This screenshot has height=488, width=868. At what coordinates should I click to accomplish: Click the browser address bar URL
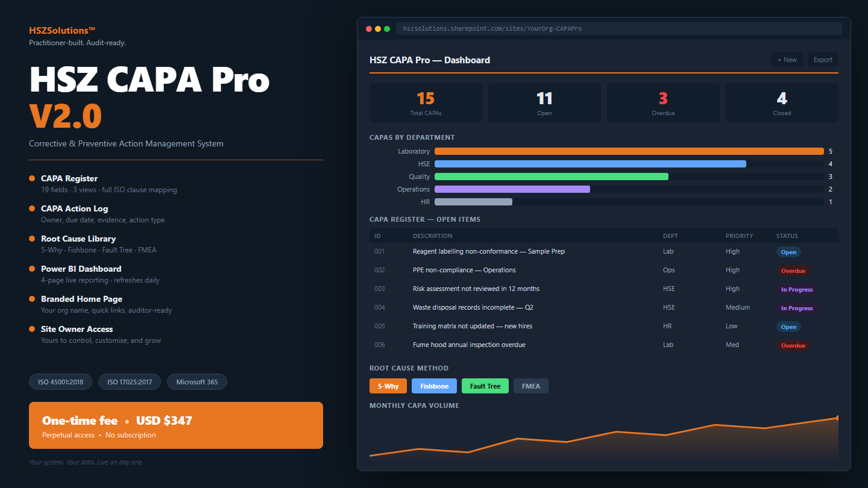(618, 28)
